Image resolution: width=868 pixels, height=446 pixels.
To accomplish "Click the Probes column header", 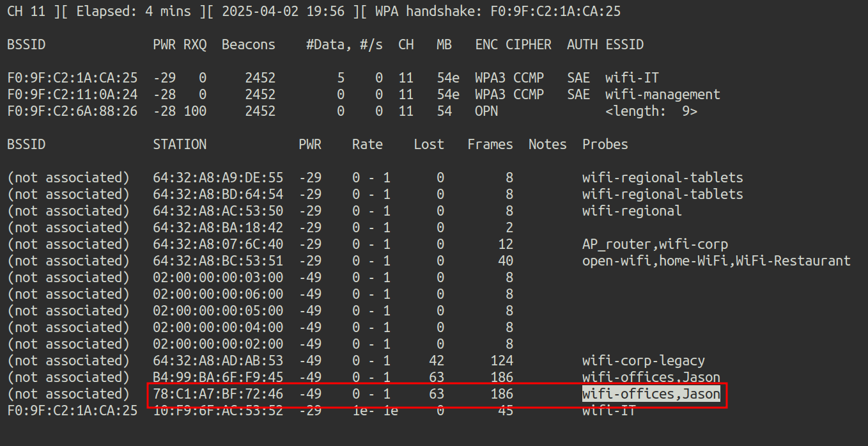I will (605, 145).
